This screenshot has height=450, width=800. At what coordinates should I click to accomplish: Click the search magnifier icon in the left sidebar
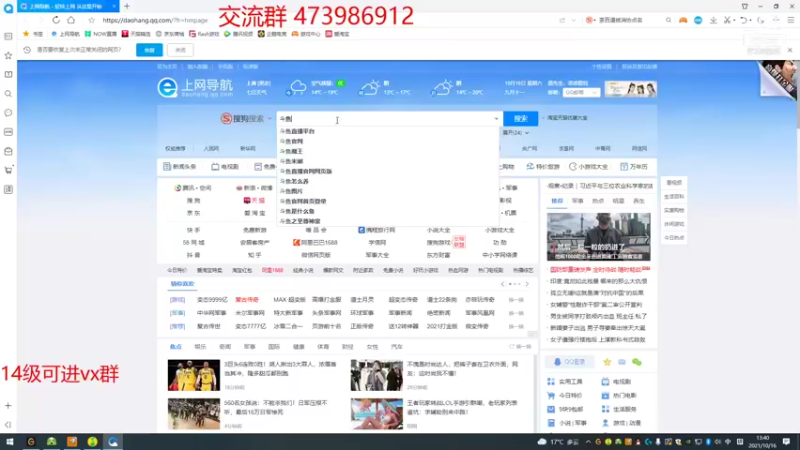tap(8, 94)
